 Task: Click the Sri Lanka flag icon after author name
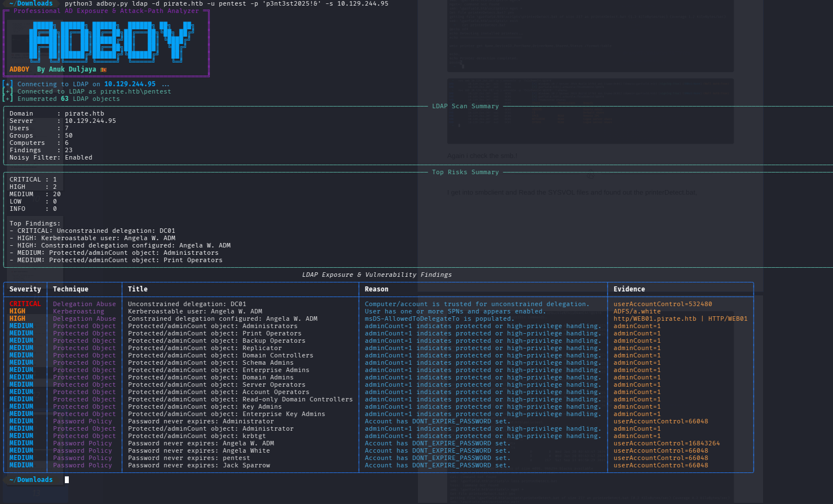click(103, 70)
